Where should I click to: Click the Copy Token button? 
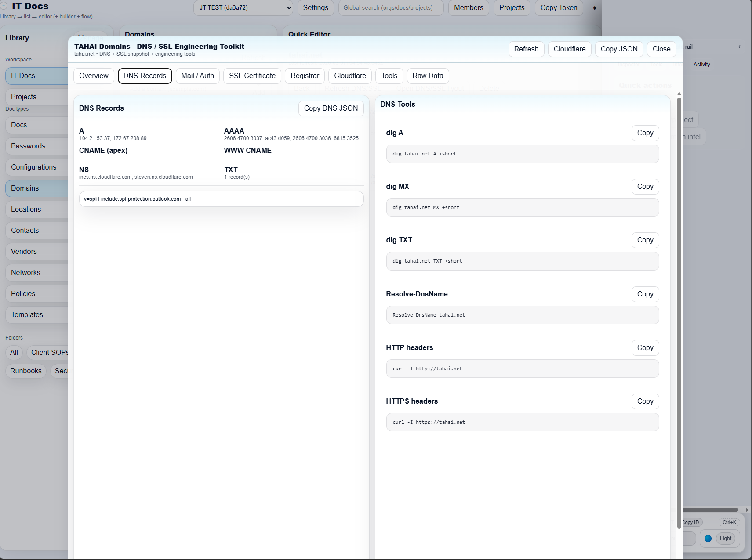tap(559, 7)
